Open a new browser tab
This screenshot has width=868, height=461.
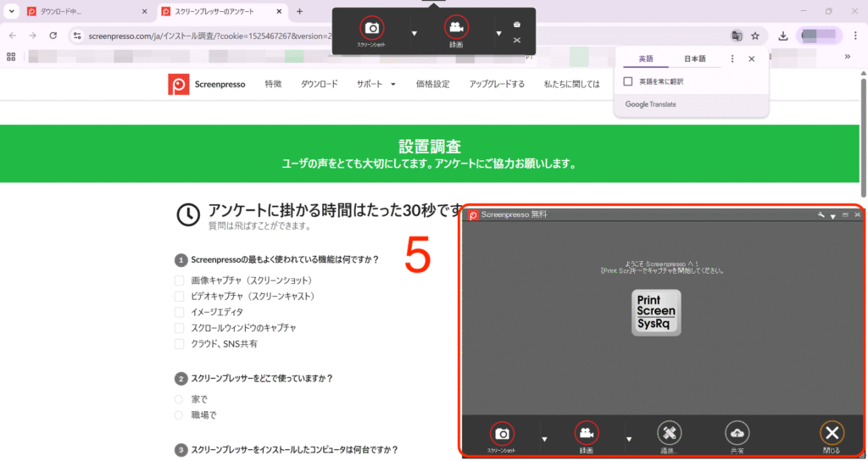299,12
